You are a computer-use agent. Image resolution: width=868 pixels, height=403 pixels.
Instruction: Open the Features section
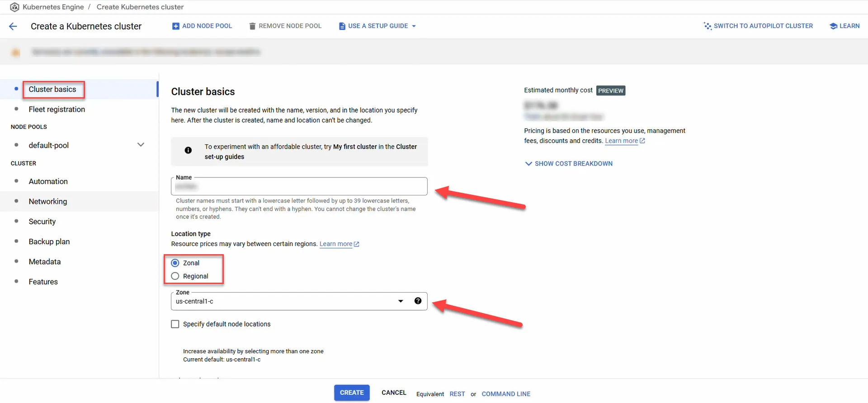click(43, 281)
